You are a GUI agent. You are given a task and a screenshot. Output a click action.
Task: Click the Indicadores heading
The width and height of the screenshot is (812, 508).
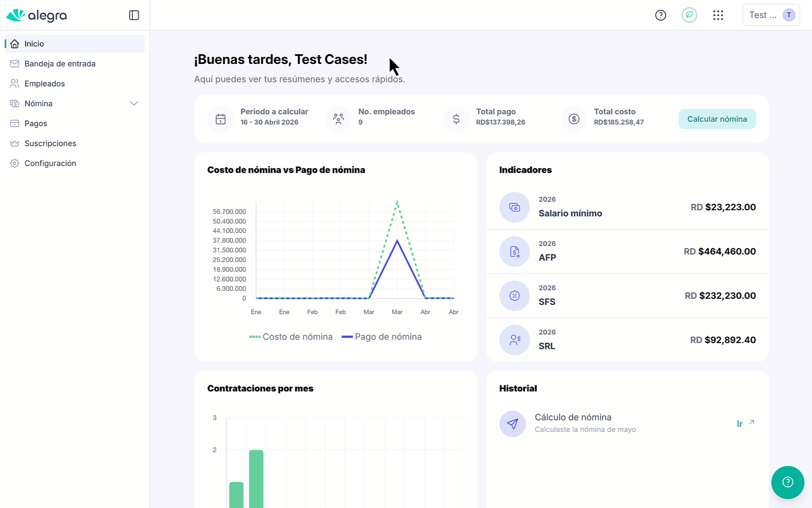(x=526, y=170)
